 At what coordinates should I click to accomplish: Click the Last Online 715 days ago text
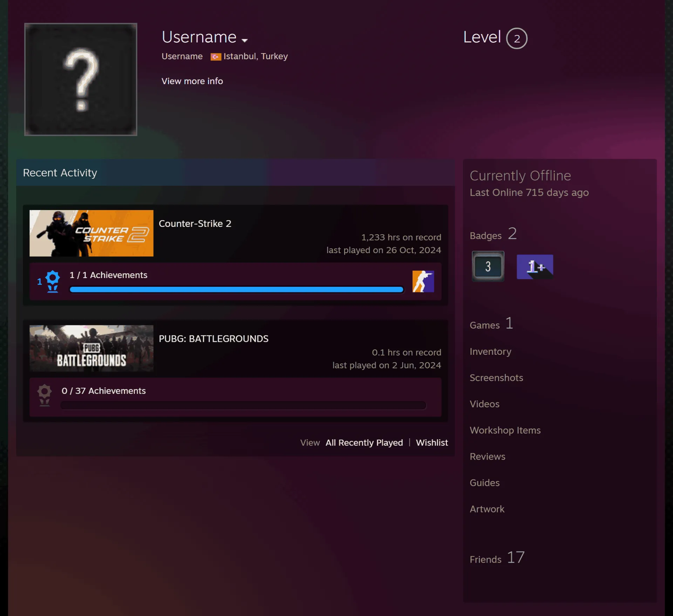coord(529,192)
